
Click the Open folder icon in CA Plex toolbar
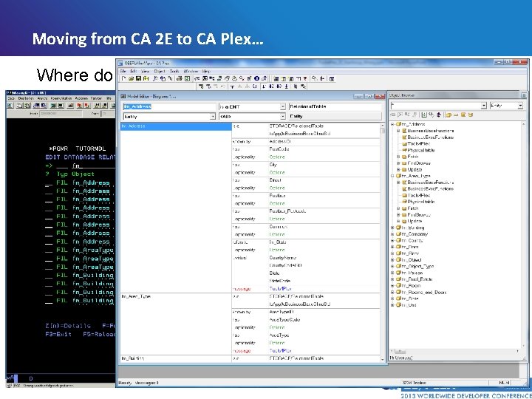(x=132, y=78)
